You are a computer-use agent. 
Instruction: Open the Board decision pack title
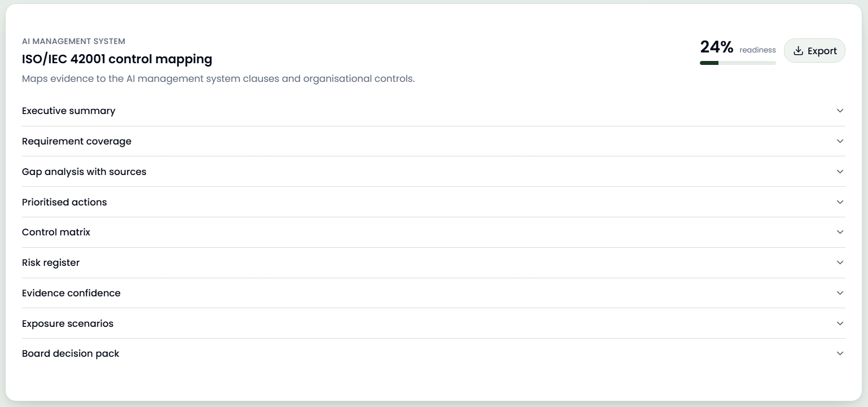point(71,353)
